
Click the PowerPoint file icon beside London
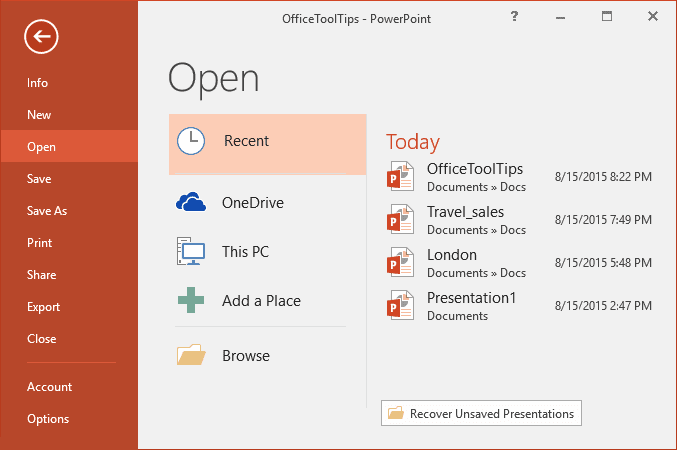coord(400,262)
